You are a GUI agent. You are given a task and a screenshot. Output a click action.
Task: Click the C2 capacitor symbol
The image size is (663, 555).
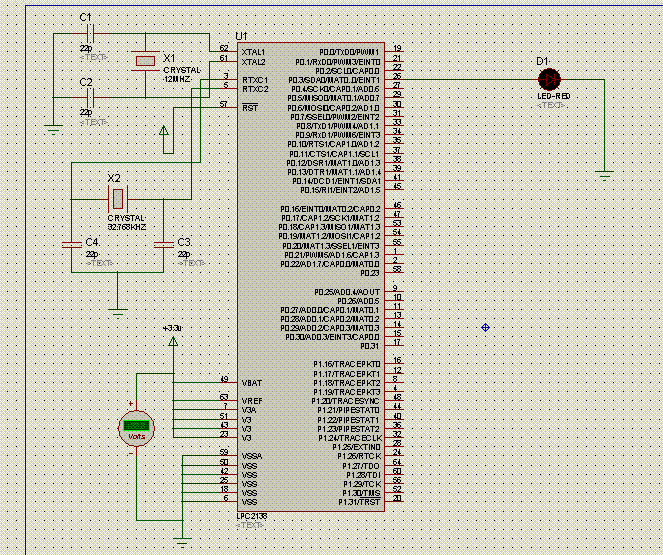[87, 98]
